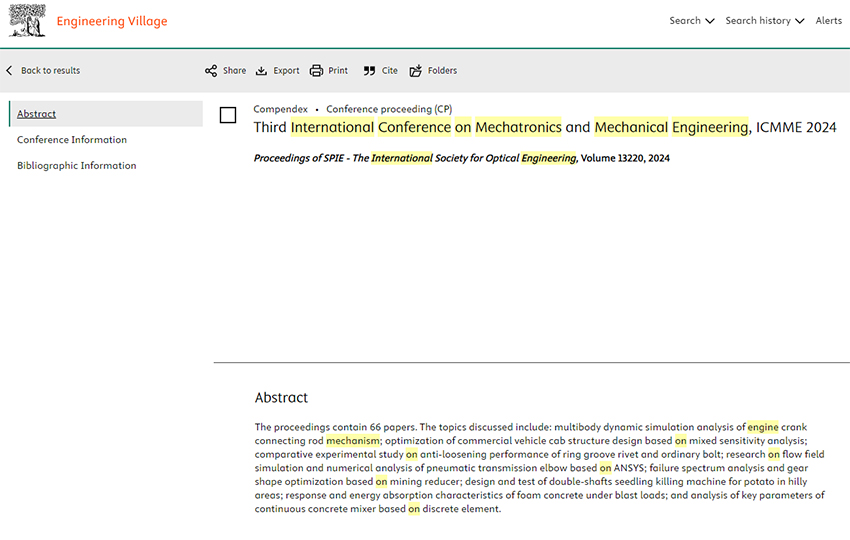Click the Folders save icon
Screen dimensions: 850x540
click(416, 70)
